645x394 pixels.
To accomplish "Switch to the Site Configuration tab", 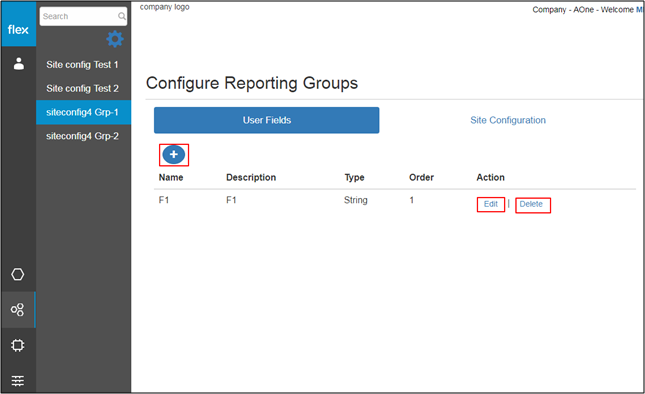I will pyautogui.click(x=508, y=120).
